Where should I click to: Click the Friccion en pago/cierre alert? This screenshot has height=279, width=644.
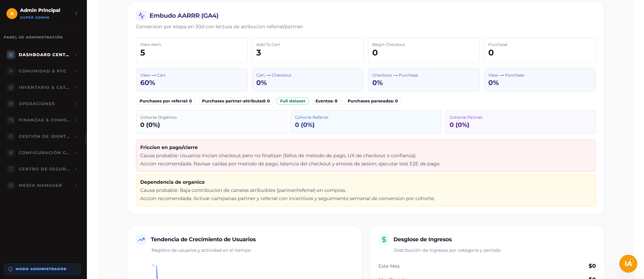[366, 155]
